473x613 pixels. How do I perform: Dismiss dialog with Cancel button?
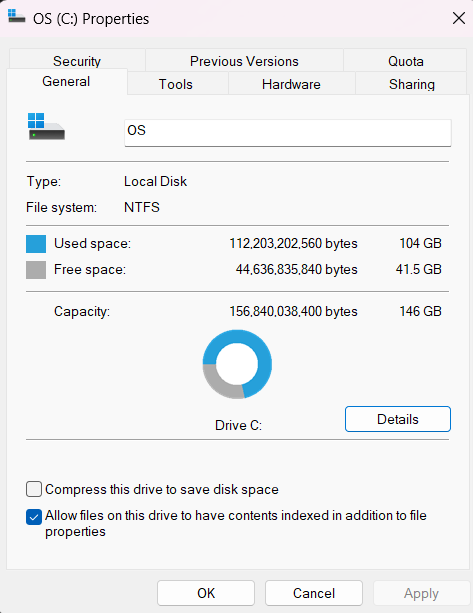314,593
